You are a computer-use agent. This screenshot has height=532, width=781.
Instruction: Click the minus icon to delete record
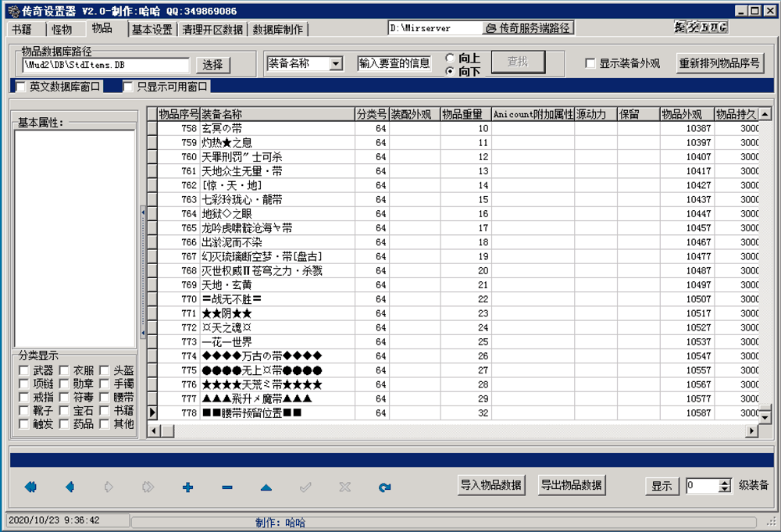226,487
